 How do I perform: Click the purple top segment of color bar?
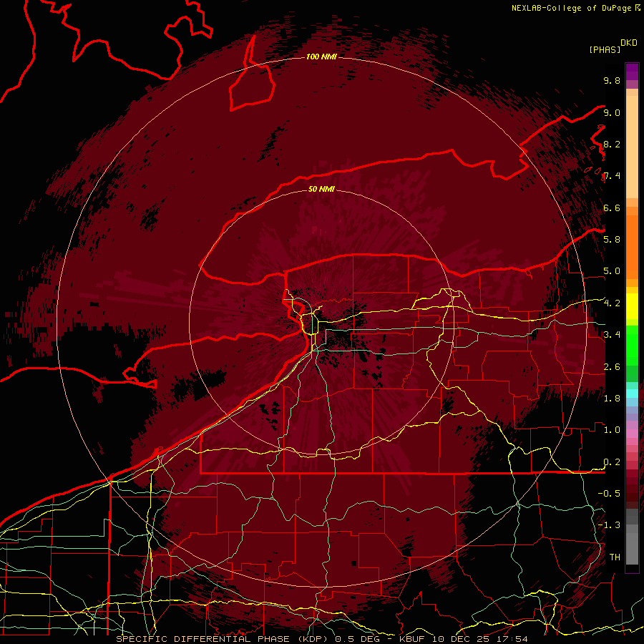(632, 72)
